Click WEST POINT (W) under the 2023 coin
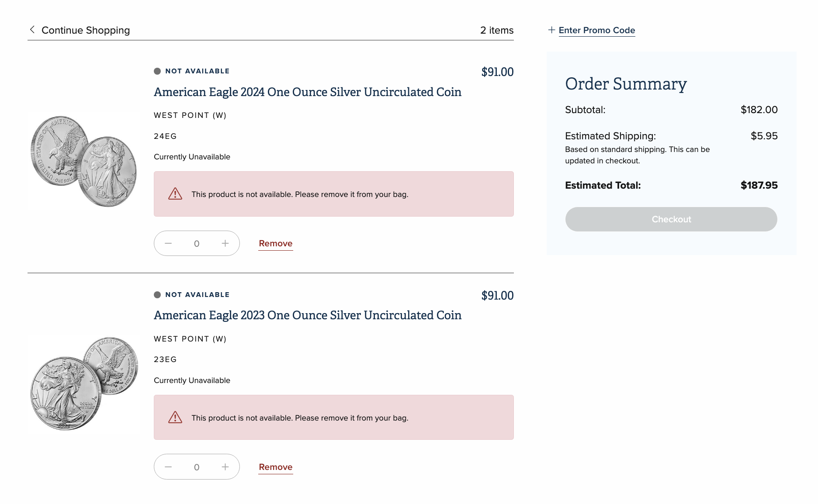The height and width of the screenshot is (504, 818). pyautogui.click(x=190, y=339)
